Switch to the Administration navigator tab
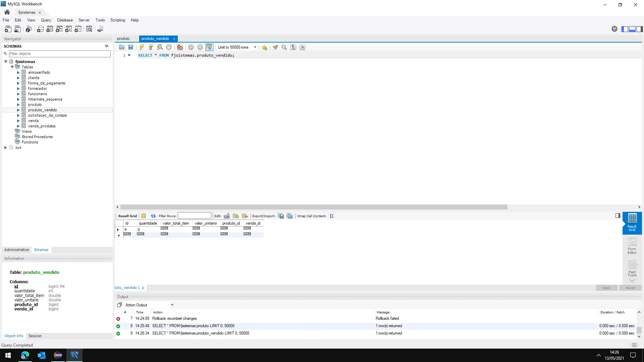 click(x=17, y=250)
